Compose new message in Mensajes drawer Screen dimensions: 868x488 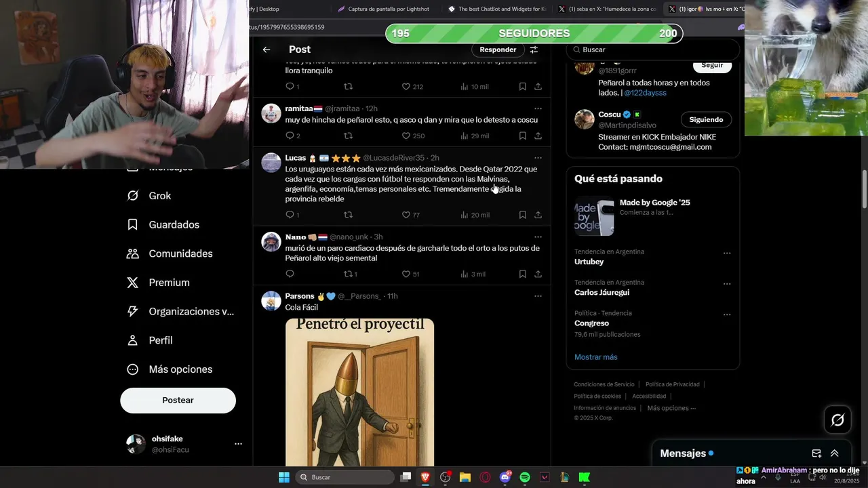coord(816,453)
